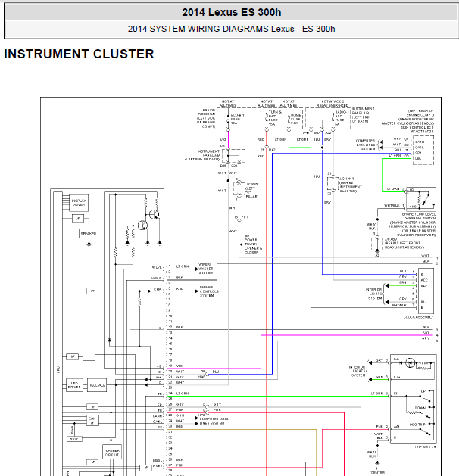Click the 'HOT W/ ACC 2 RELAY ENERGIZED' header label

tap(333, 104)
